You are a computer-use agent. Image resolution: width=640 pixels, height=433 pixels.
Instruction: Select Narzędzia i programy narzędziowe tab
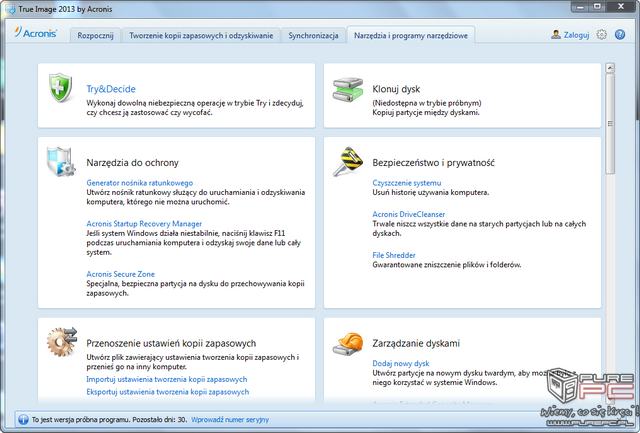[x=411, y=36]
